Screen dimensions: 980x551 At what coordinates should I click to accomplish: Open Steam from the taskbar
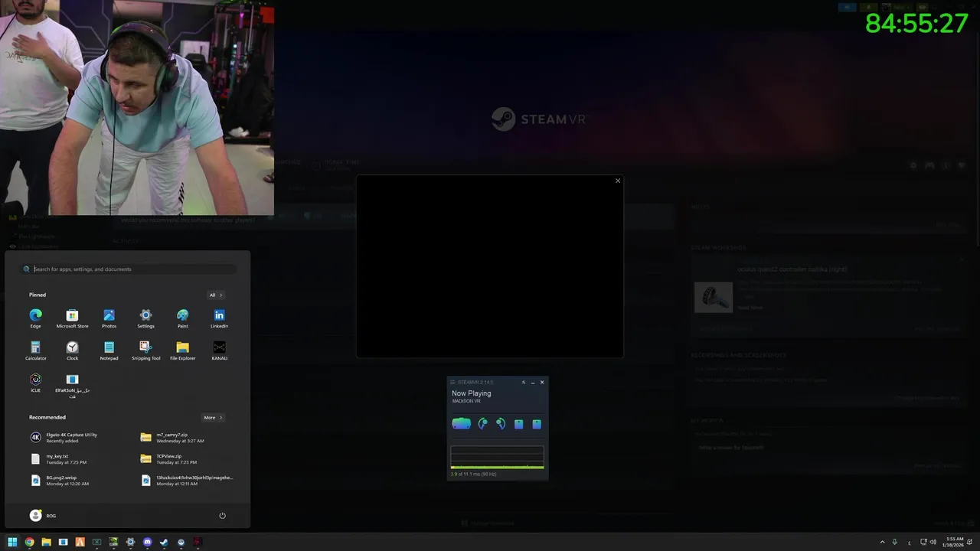pos(164,542)
